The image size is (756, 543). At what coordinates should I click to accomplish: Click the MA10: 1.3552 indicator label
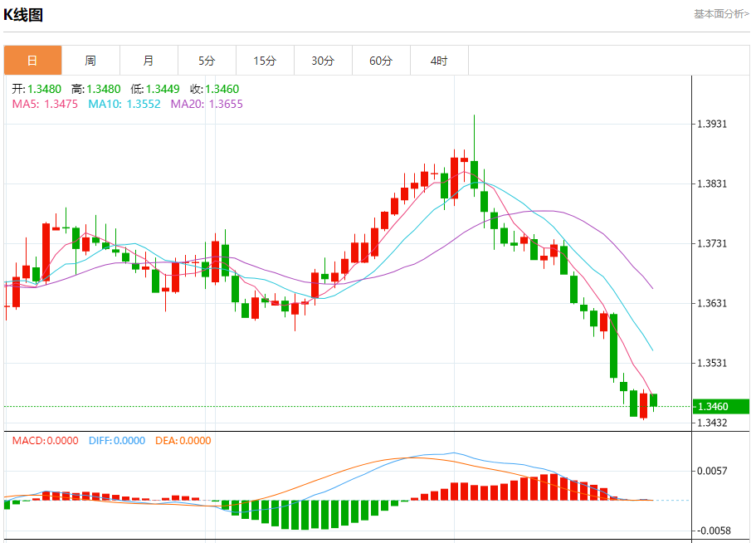pyautogui.click(x=124, y=104)
